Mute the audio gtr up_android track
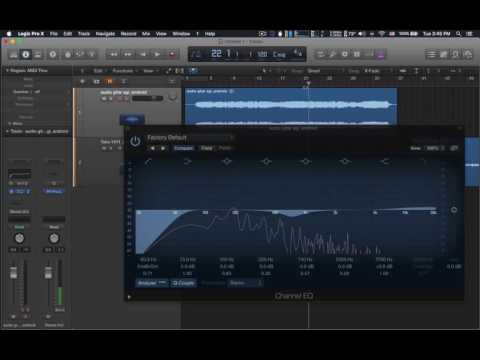The image size is (480, 360). click(104, 98)
